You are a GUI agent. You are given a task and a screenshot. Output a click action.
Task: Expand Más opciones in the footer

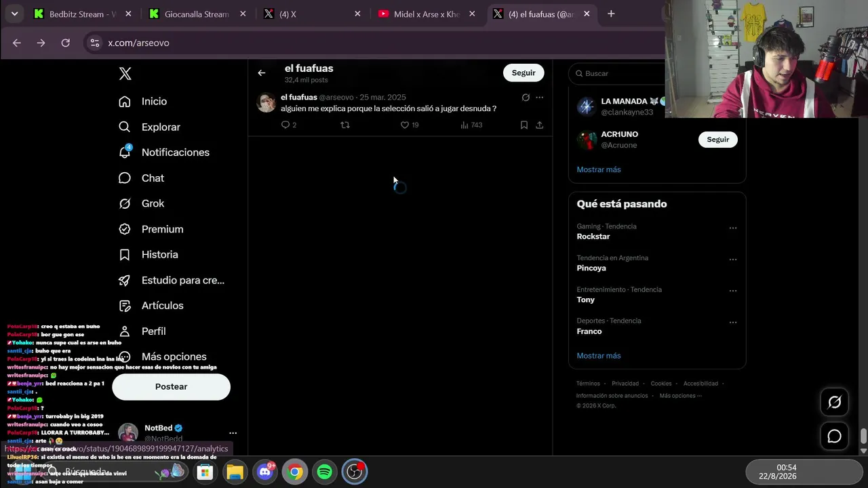[x=680, y=396]
